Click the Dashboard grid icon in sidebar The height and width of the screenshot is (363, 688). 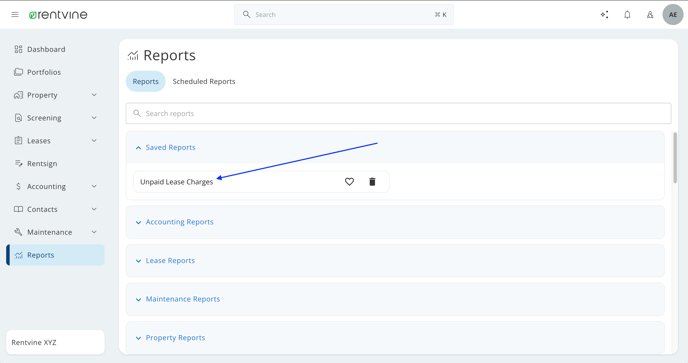(x=18, y=49)
